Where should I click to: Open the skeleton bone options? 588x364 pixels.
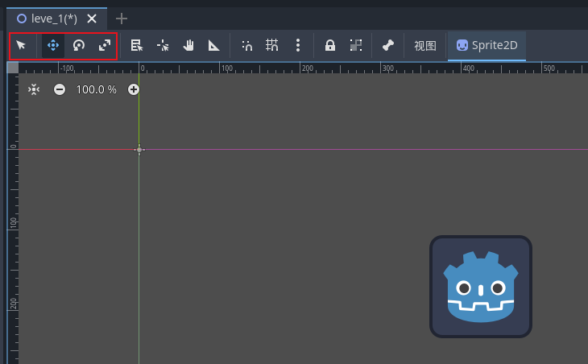coord(387,46)
